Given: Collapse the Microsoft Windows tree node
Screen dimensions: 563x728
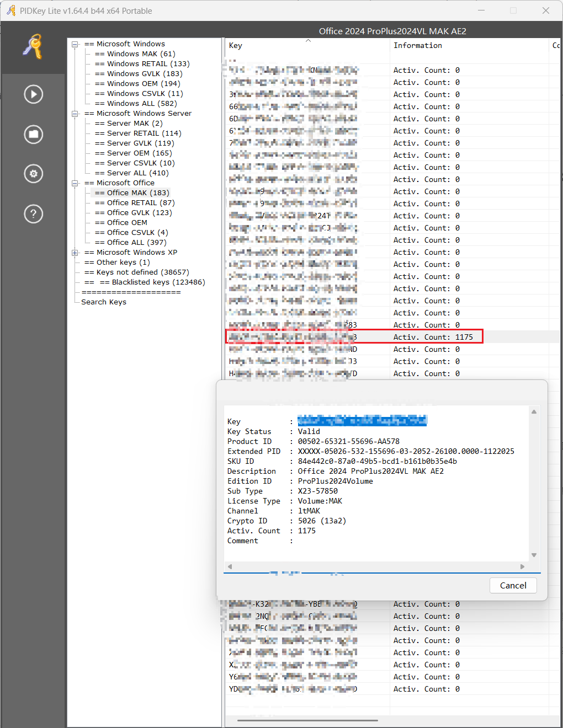Looking at the screenshot, I should coord(75,44).
